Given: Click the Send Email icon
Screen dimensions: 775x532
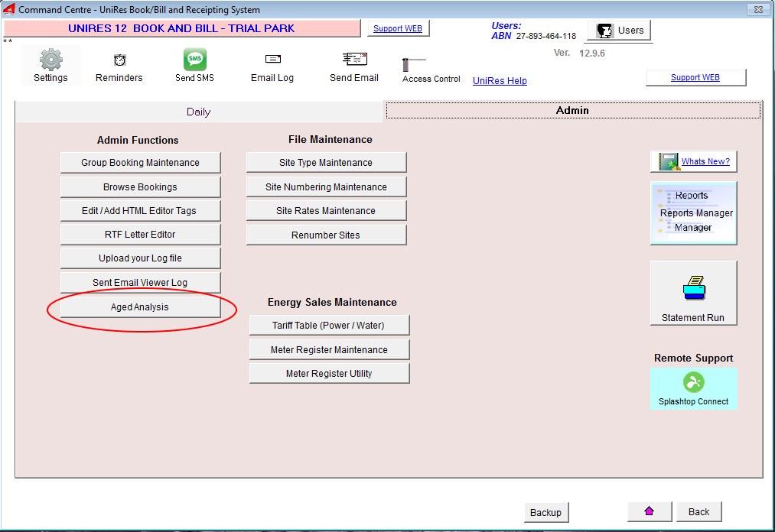Looking at the screenshot, I should [x=354, y=60].
